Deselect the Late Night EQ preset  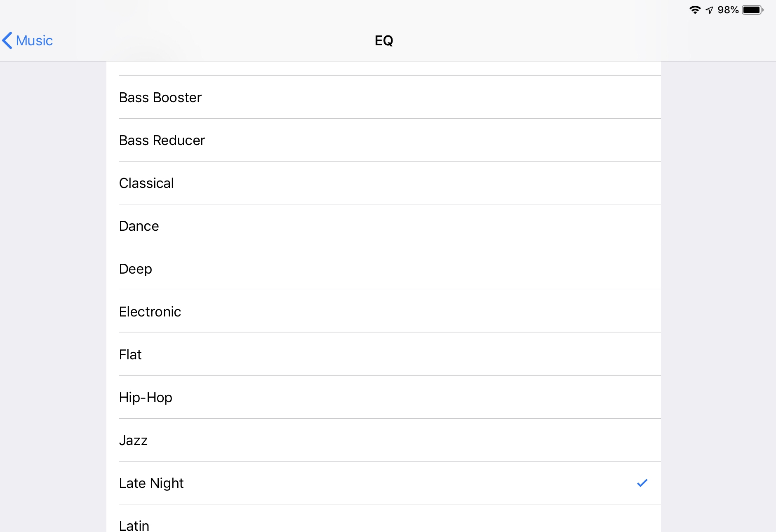pyautogui.click(x=151, y=483)
